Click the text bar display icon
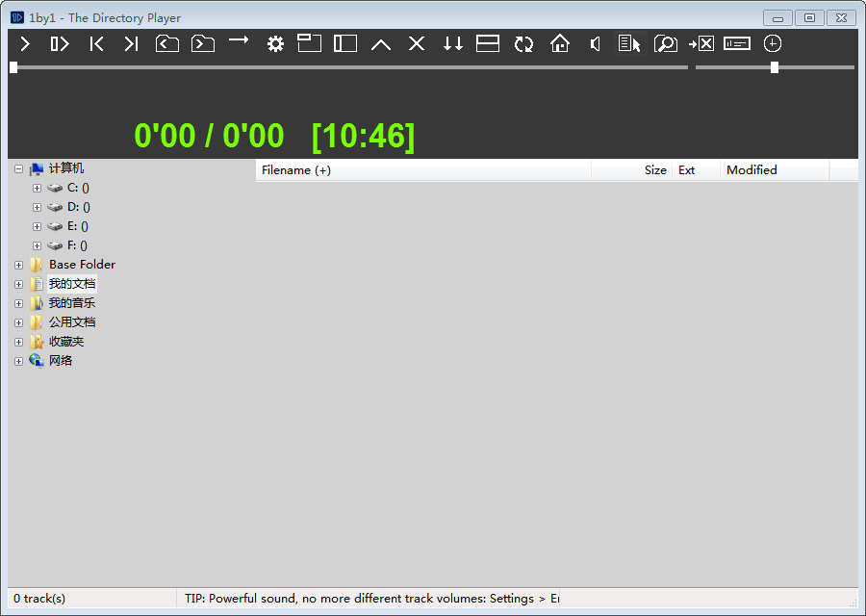 pos(737,43)
